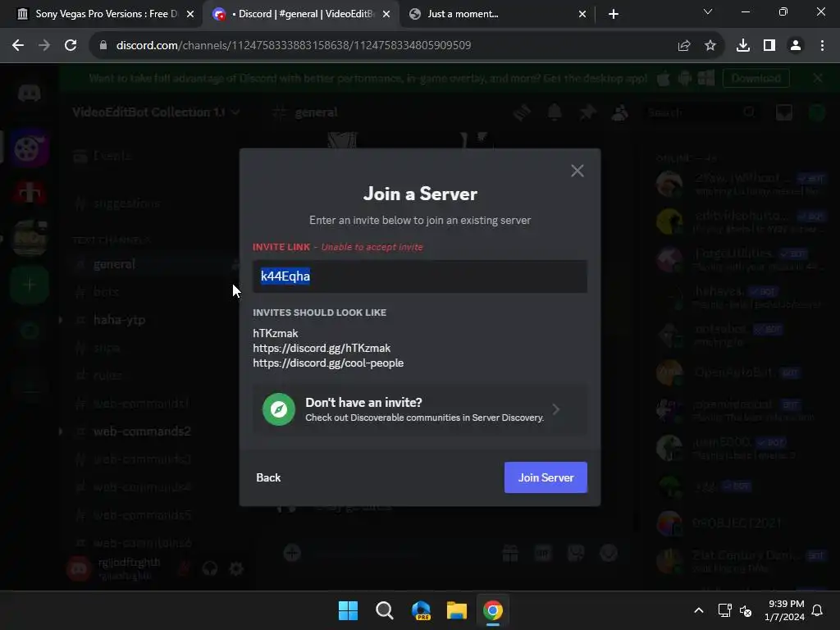
Task: Launch Edge browser from taskbar
Action: tap(421, 610)
